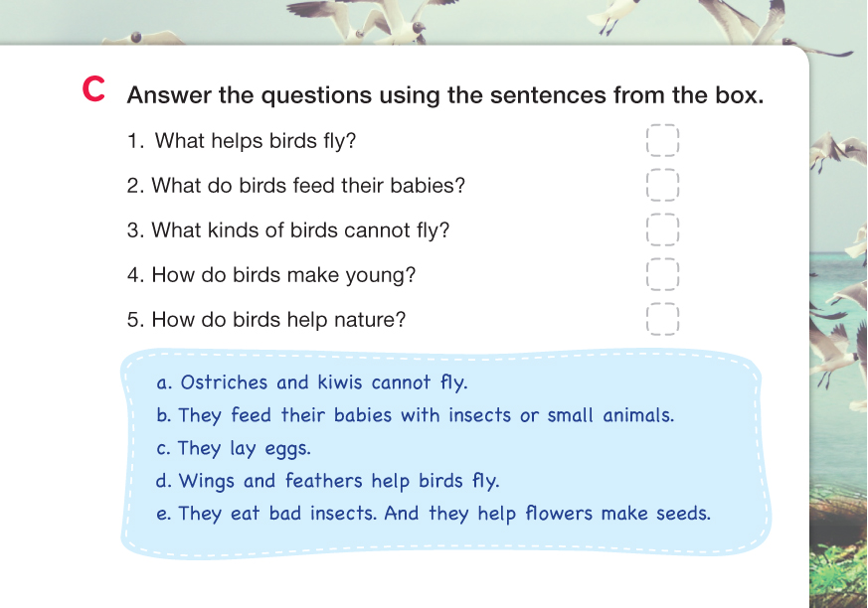Select the answer box for question 3

(662, 230)
